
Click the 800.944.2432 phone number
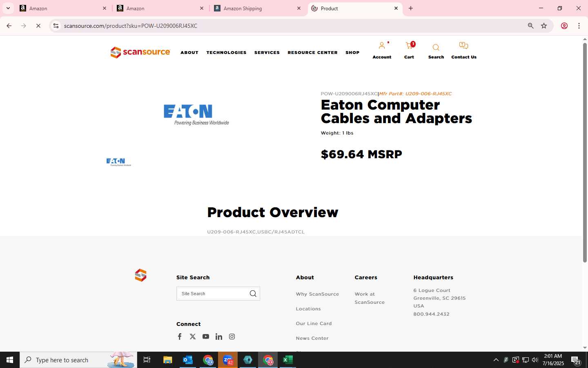[x=431, y=314]
